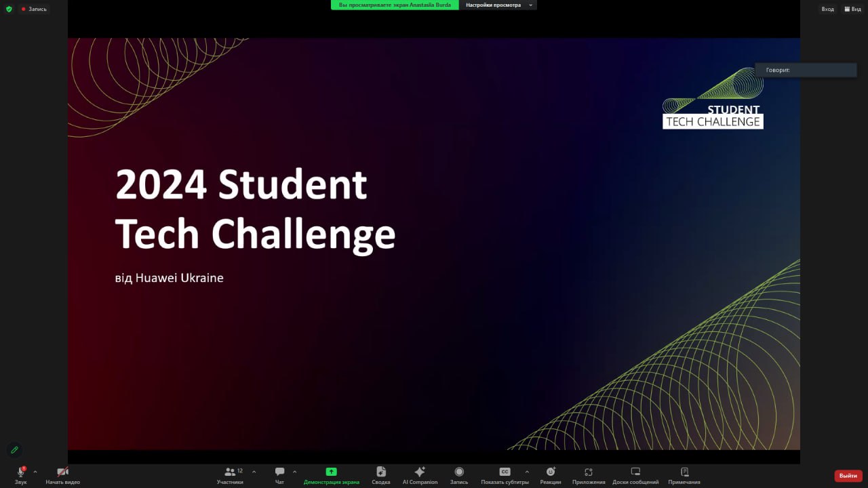
Task: Unmute the microphone (Звук)
Action: coord(21,472)
